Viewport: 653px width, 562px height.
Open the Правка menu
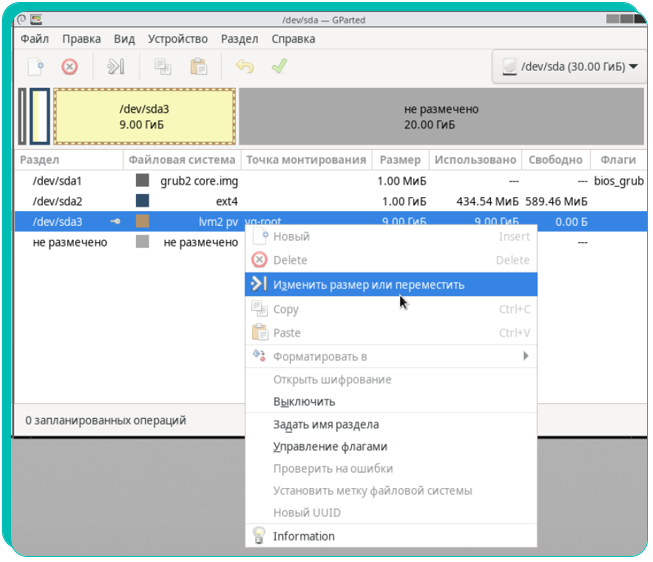pyautogui.click(x=82, y=39)
